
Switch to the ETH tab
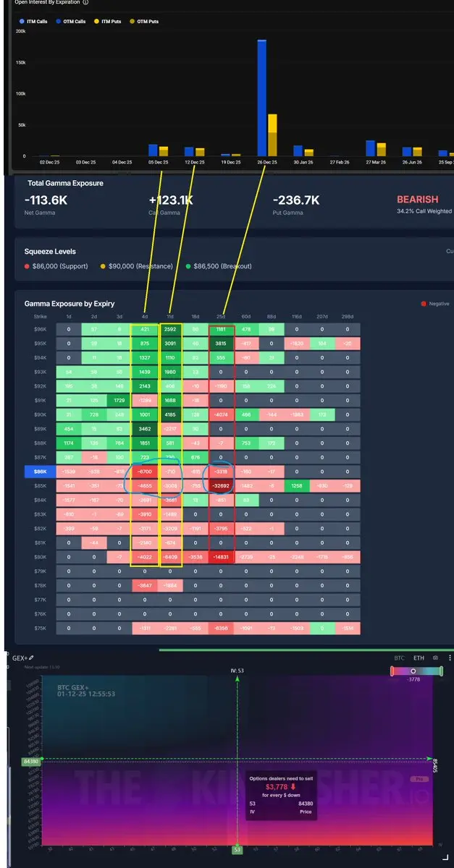(419, 658)
